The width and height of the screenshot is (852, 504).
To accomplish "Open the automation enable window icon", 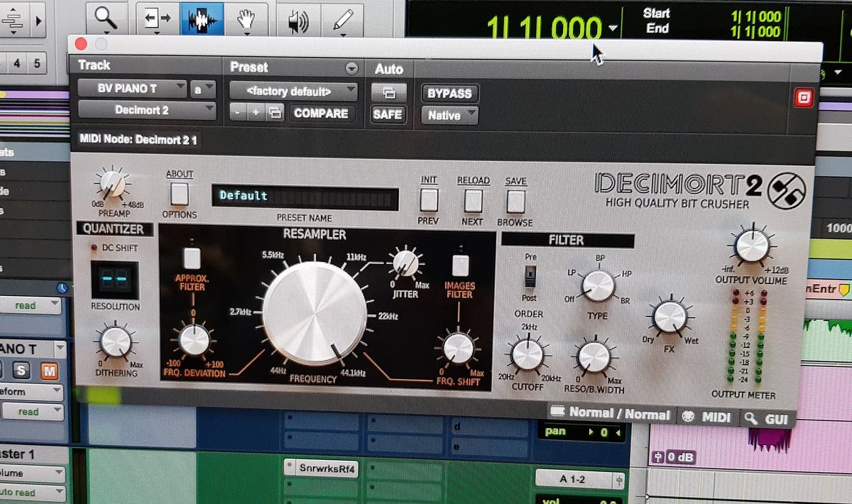I will click(388, 92).
